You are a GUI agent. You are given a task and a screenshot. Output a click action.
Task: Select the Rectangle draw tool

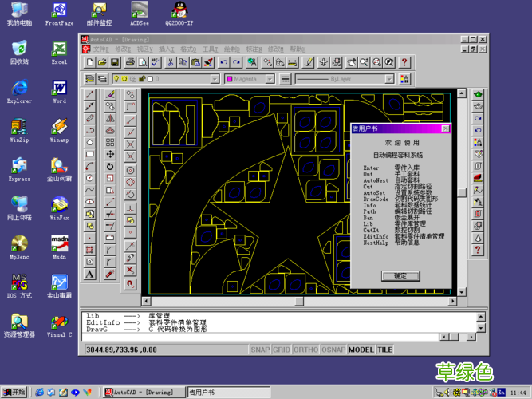pos(90,155)
